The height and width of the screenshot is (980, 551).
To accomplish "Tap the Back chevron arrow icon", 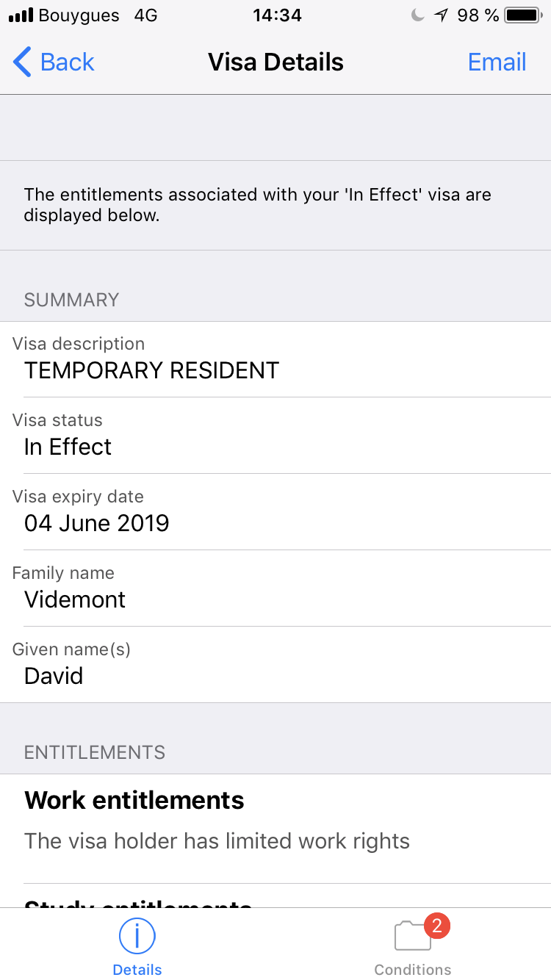I will click(x=22, y=62).
